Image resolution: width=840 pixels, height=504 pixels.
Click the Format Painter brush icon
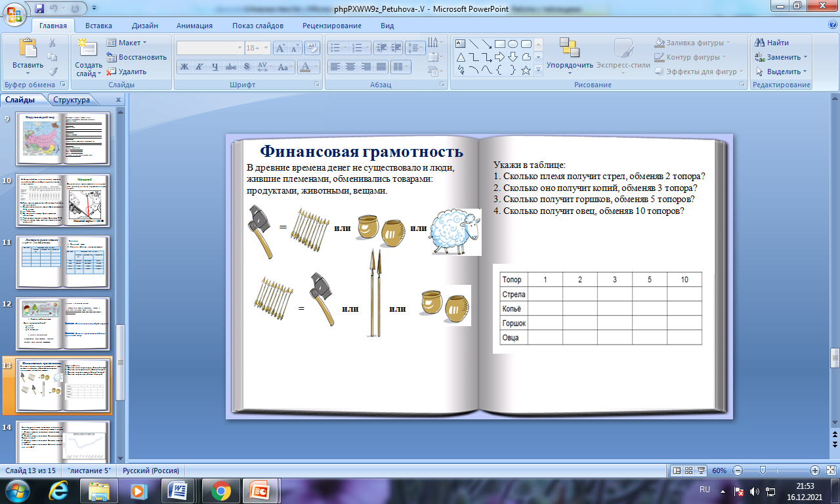tap(52, 72)
